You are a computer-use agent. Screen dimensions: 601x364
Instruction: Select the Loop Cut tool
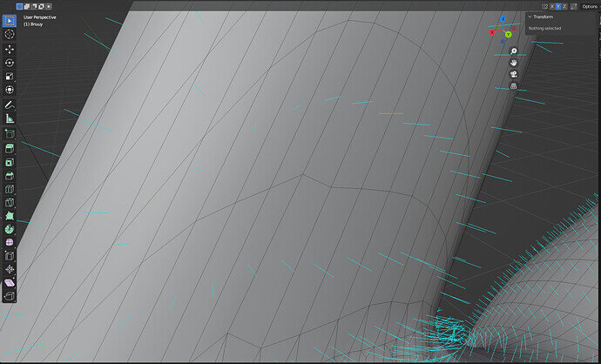pos(10,189)
